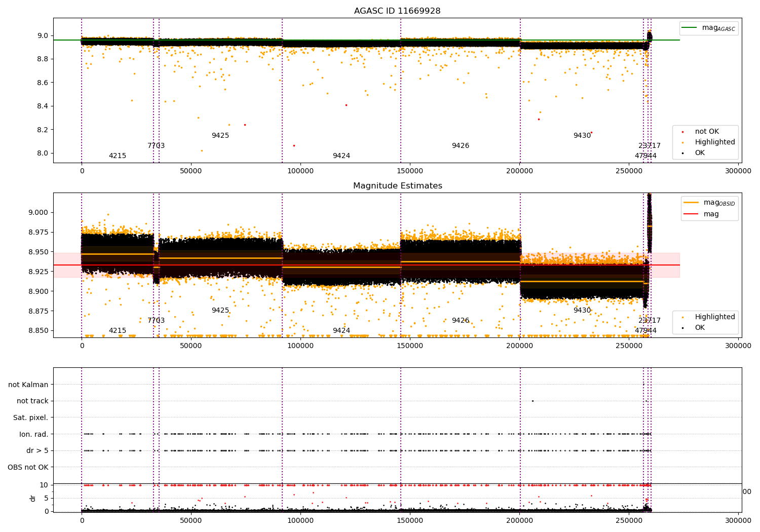Click obsid label 23717 in Magnitude Estimates plot
Viewport: 760px width, 532px height.
pos(650,321)
